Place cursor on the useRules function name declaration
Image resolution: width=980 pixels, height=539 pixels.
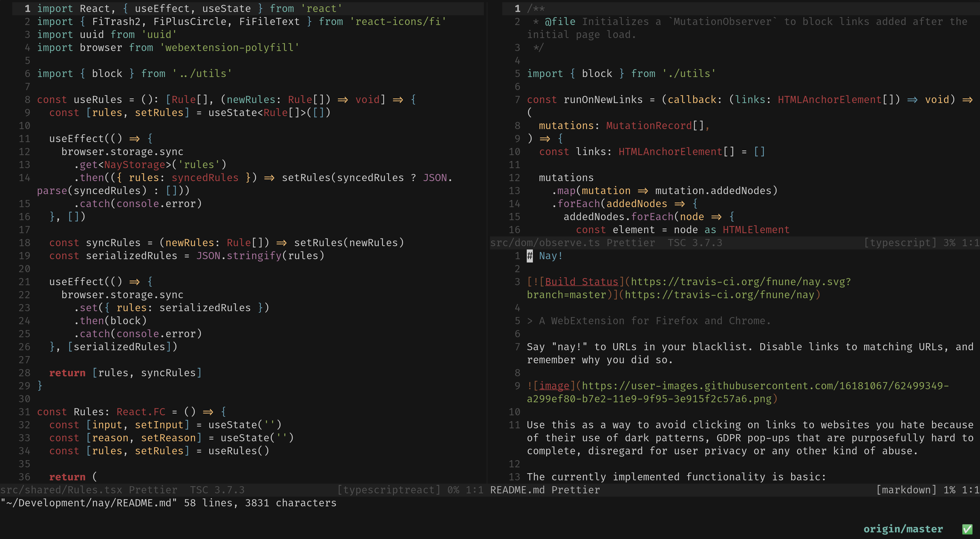pyautogui.click(x=98, y=100)
